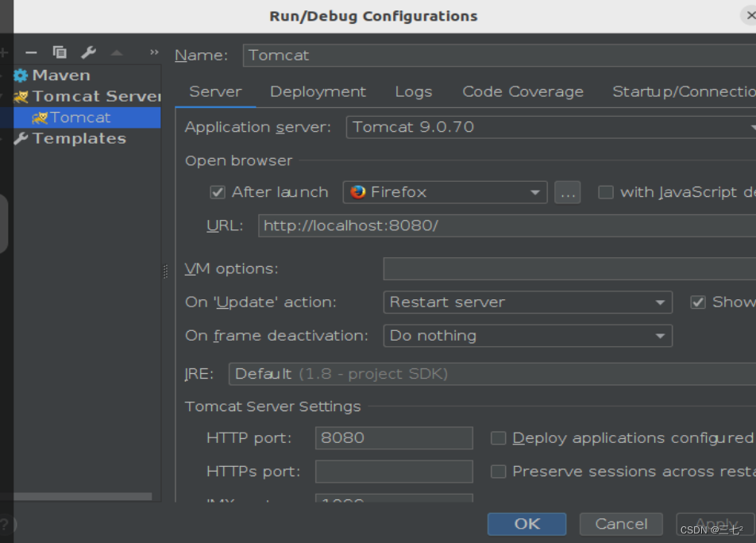Enable Deploy applications configured checkbox
This screenshot has width=756, height=543.
(498, 438)
